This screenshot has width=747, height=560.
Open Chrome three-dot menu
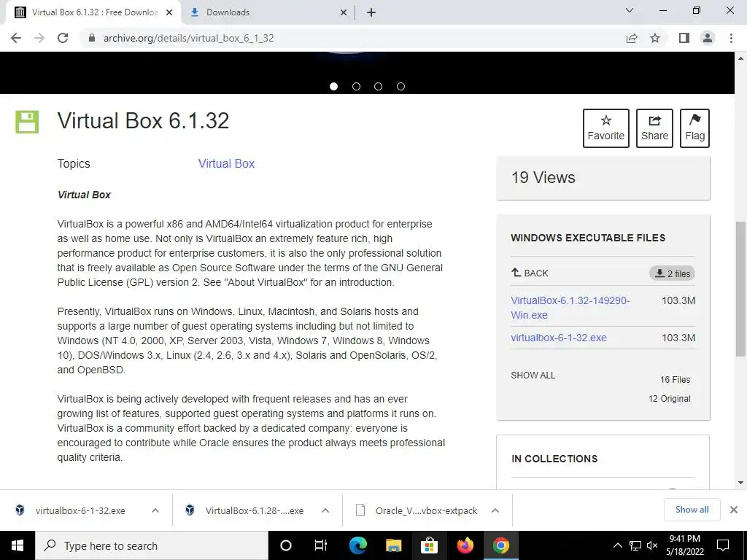pyautogui.click(x=731, y=38)
